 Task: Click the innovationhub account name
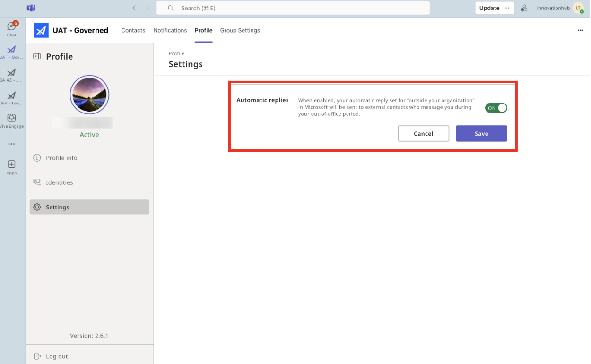pyautogui.click(x=553, y=8)
